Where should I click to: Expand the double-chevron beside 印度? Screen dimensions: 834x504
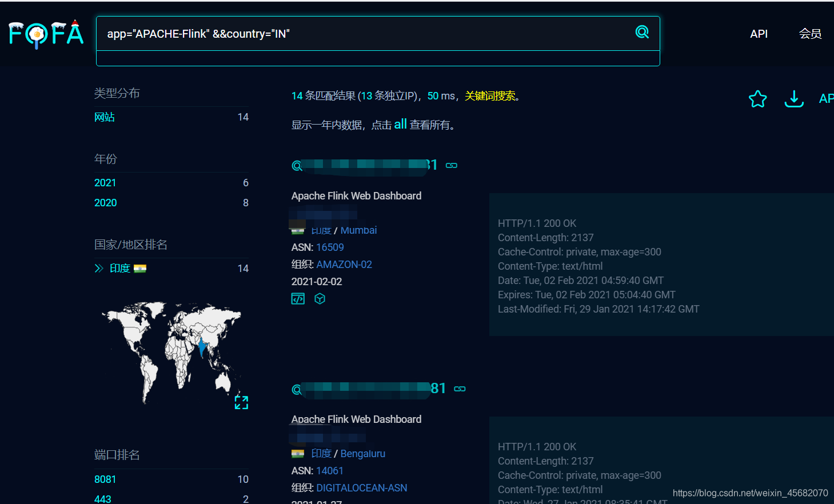point(99,269)
